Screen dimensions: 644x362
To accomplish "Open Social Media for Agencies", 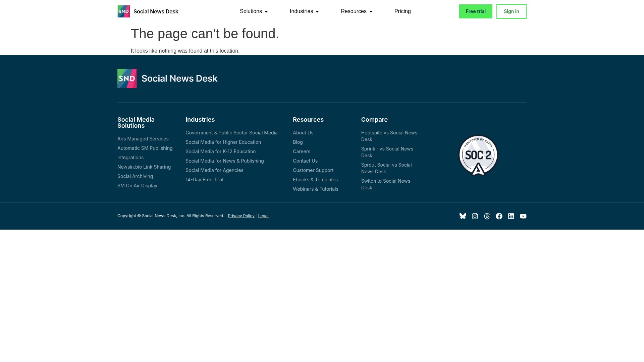I will pyautogui.click(x=214, y=170).
